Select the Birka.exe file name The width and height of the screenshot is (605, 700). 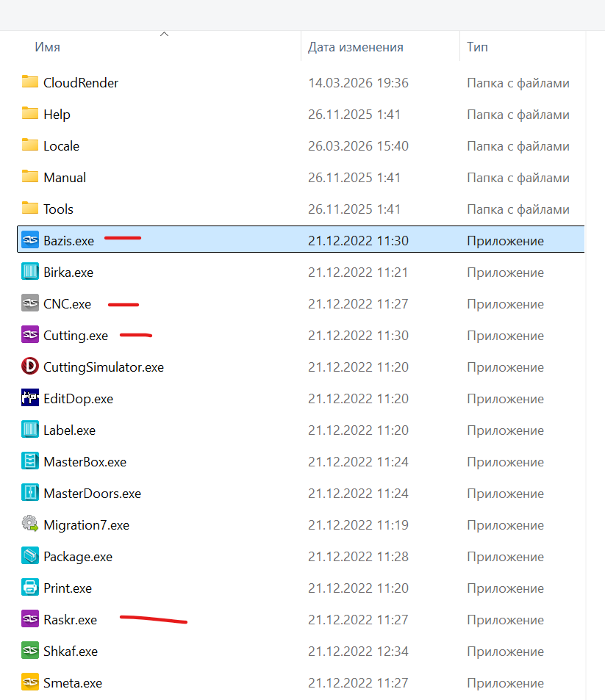[68, 273]
